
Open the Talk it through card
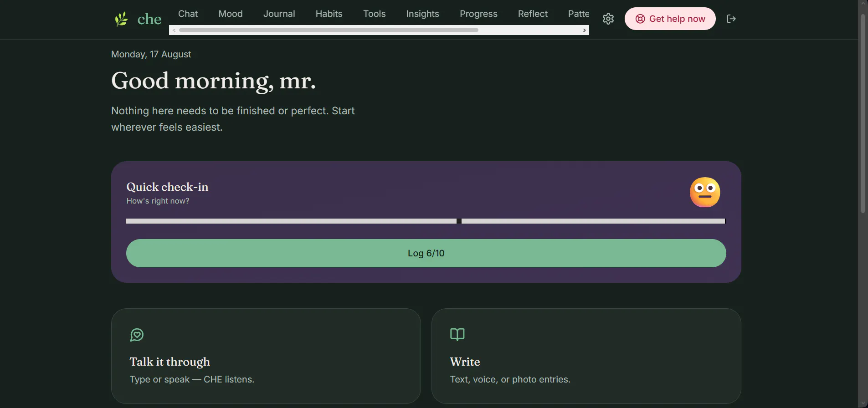pos(266,356)
